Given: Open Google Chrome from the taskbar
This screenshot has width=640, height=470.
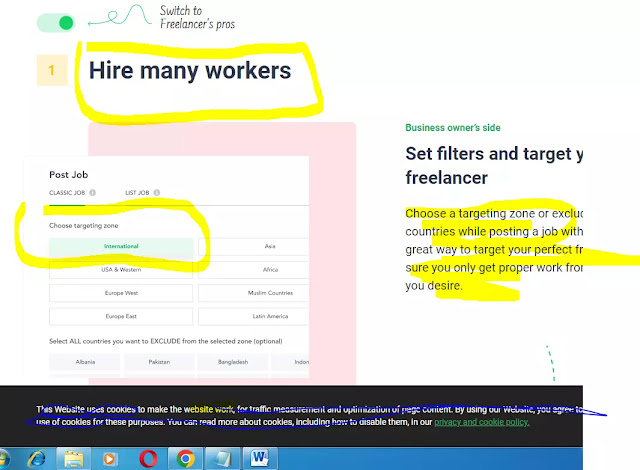Looking at the screenshot, I should [x=186, y=459].
